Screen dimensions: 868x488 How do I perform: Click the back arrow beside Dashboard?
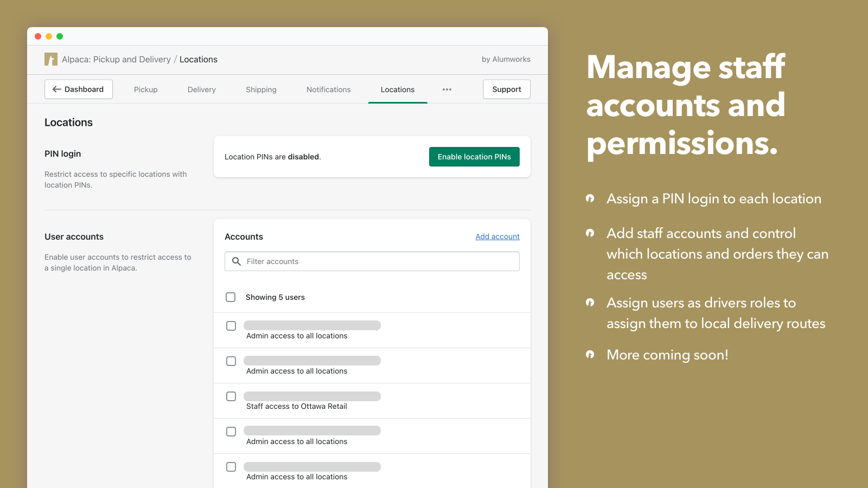point(56,89)
